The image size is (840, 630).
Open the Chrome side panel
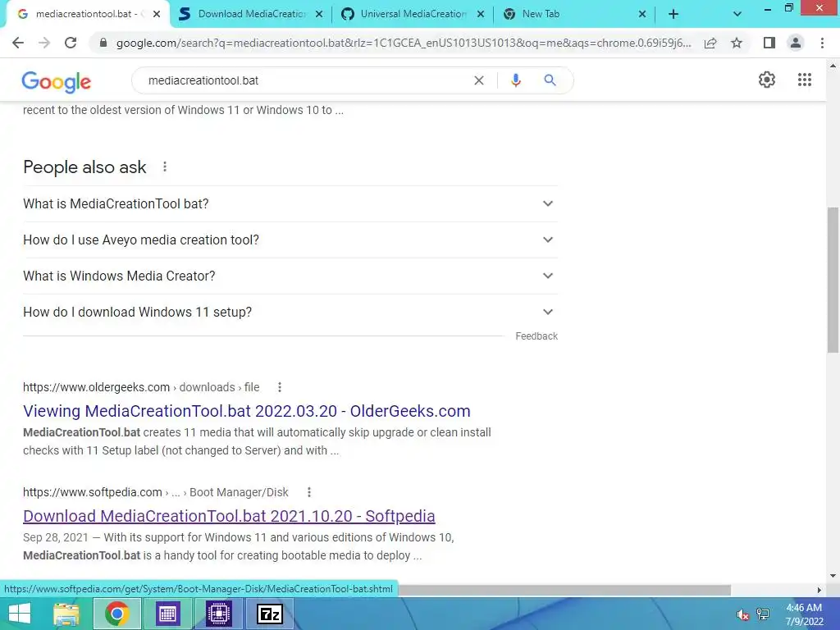(769, 43)
